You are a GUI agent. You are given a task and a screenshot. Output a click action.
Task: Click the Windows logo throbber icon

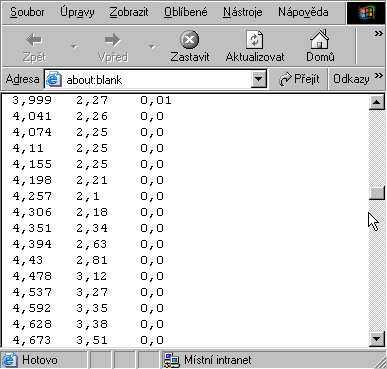(366, 13)
